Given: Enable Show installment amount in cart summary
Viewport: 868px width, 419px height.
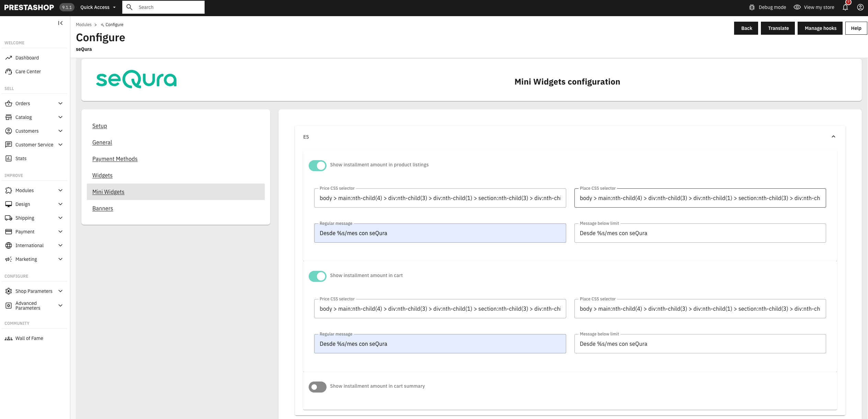Looking at the screenshot, I should point(318,387).
